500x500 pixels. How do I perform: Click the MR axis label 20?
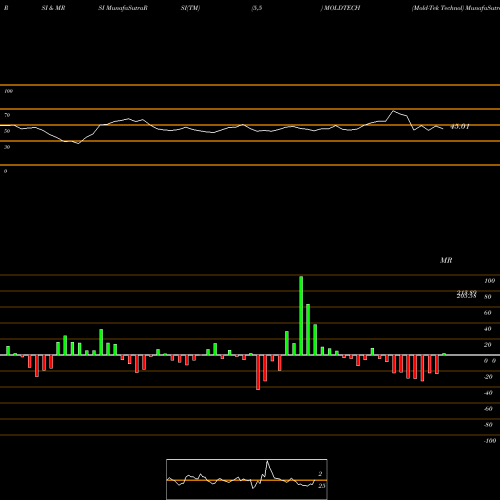click(488, 345)
